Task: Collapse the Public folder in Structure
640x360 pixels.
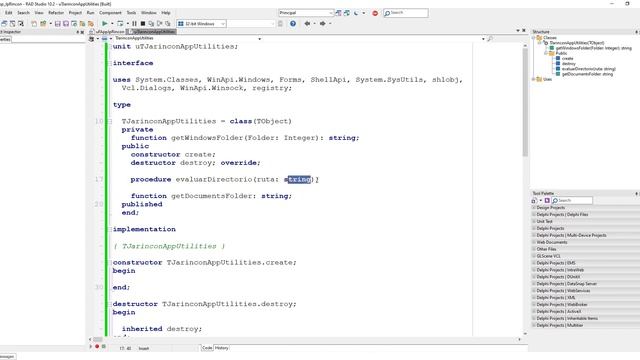Action: pos(546,53)
